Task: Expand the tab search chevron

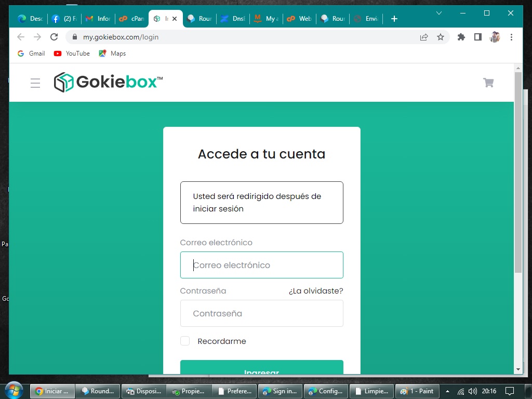Action: pos(439,13)
